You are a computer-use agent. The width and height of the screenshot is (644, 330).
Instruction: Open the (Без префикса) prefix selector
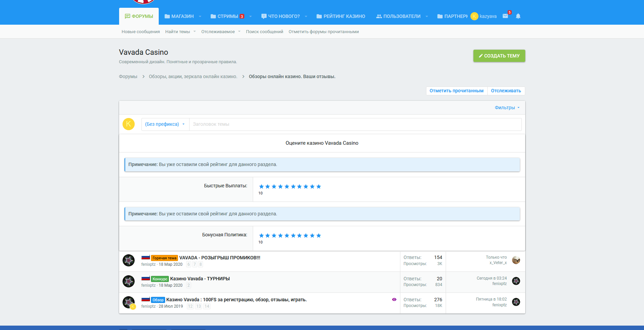click(x=165, y=124)
